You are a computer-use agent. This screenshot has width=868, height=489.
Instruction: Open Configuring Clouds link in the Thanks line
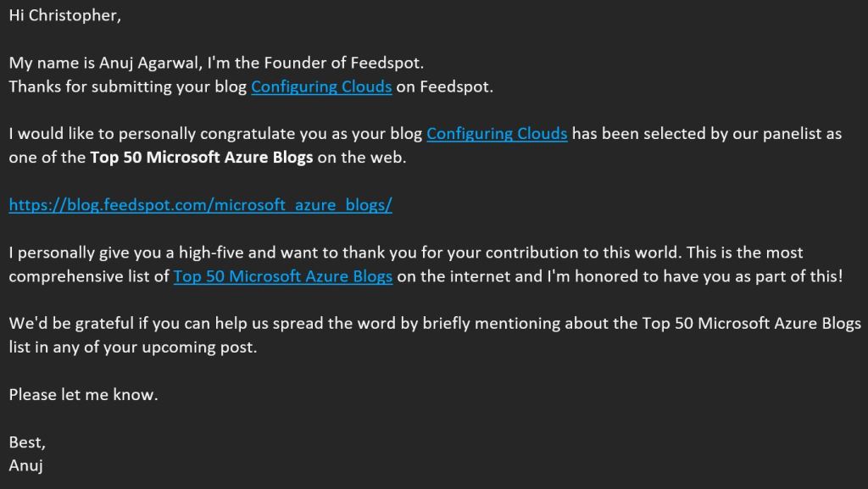[321, 86]
